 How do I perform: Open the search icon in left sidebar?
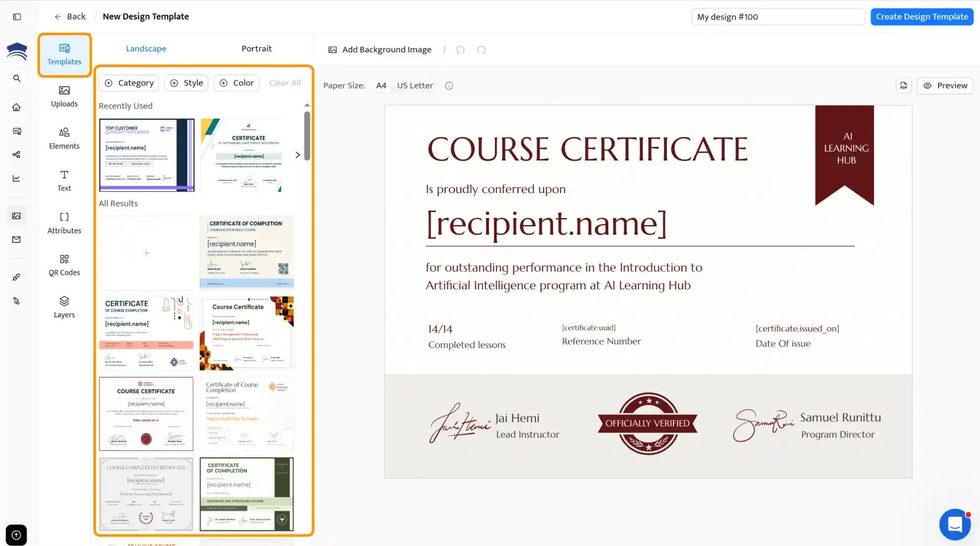(17, 79)
